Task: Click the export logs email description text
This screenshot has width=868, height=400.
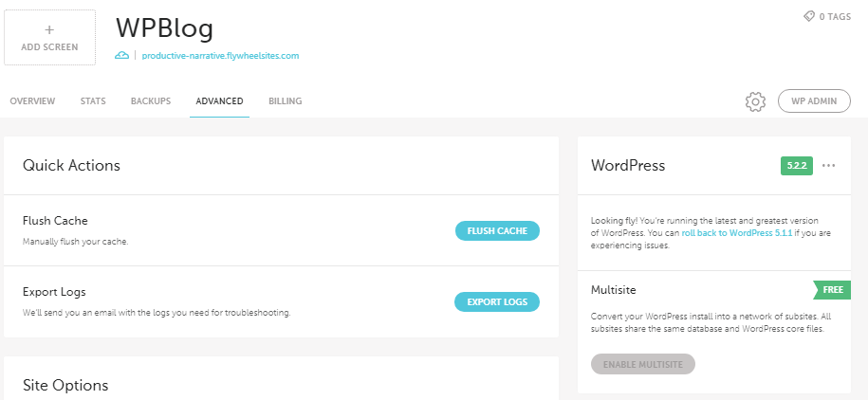Action: [157, 313]
